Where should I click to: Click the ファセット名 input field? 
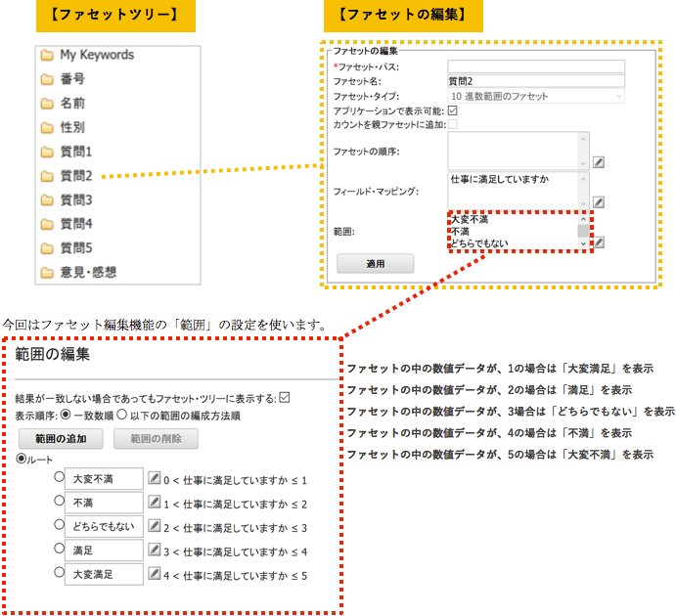pyautogui.click(x=536, y=81)
